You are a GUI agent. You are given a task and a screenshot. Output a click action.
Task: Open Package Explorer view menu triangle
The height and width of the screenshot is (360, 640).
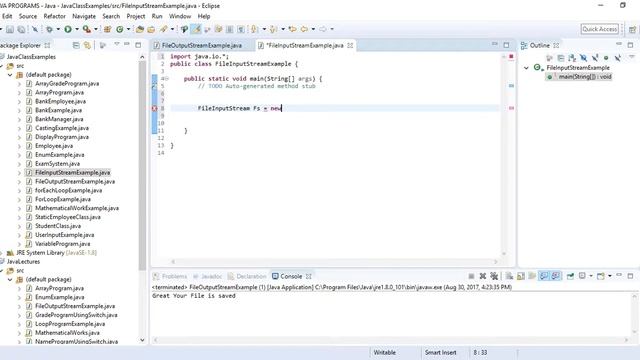(117, 44)
